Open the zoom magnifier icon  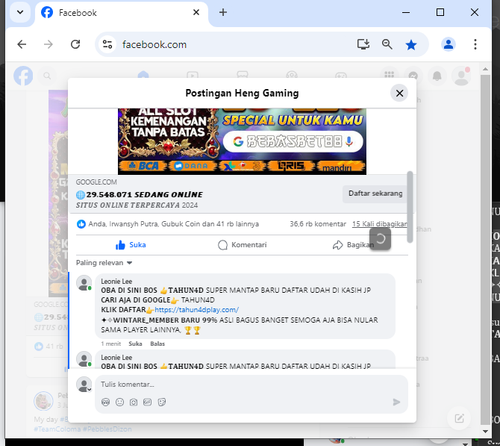coord(387,44)
